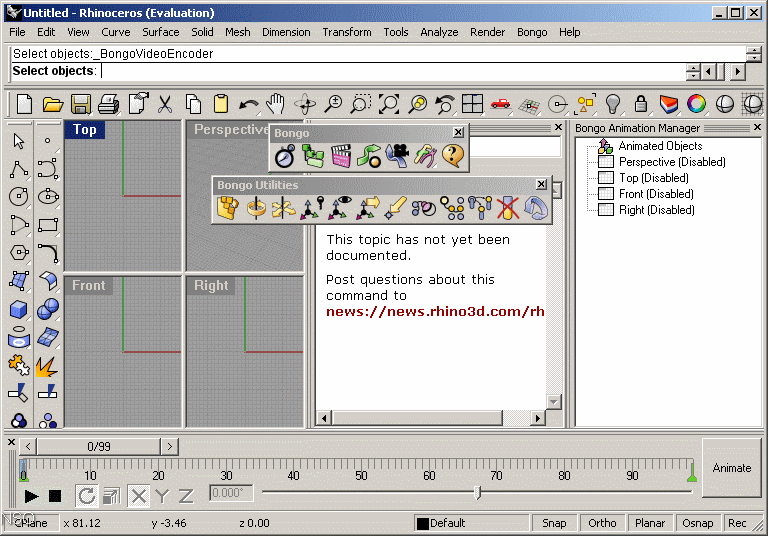
Task: Toggle the X axis constraint button
Action: click(x=139, y=496)
